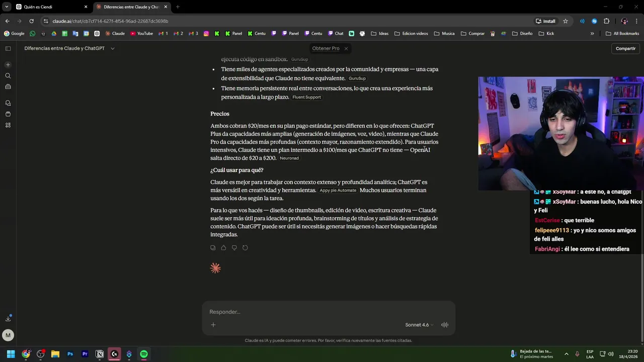Open download apps icon in sidebar
Image resolution: width=644 pixels, height=362 pixels.
[x=8, y=318]
